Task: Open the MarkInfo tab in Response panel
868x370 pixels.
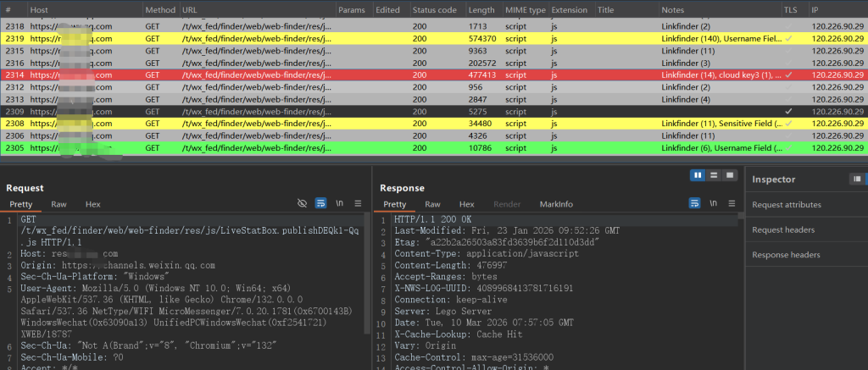Action: (556, 204)
